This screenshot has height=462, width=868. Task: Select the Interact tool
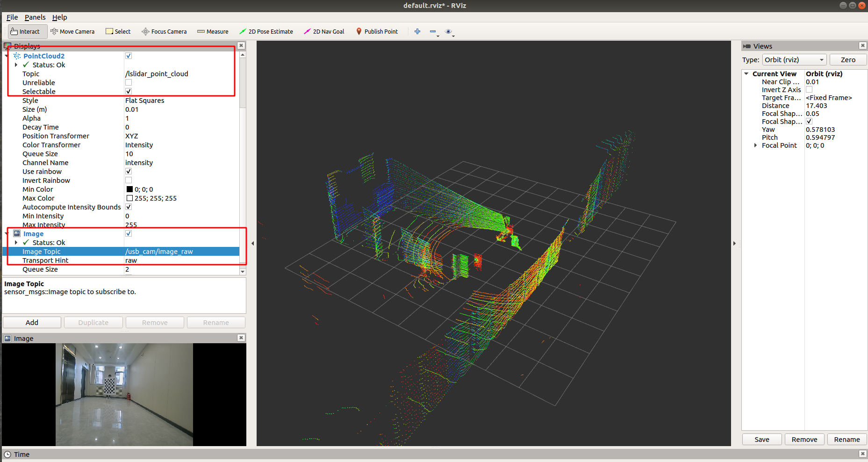pyautogui.click(x=26, y=31)
